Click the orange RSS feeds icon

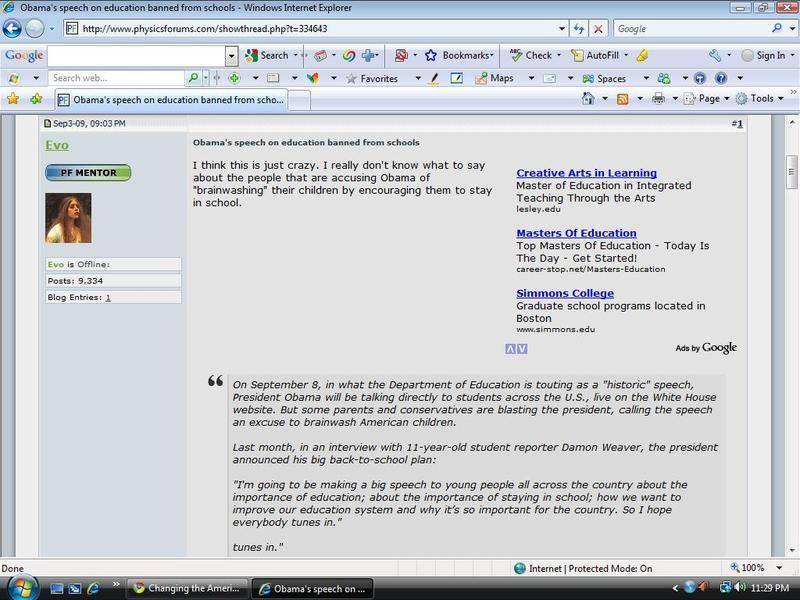622,99
